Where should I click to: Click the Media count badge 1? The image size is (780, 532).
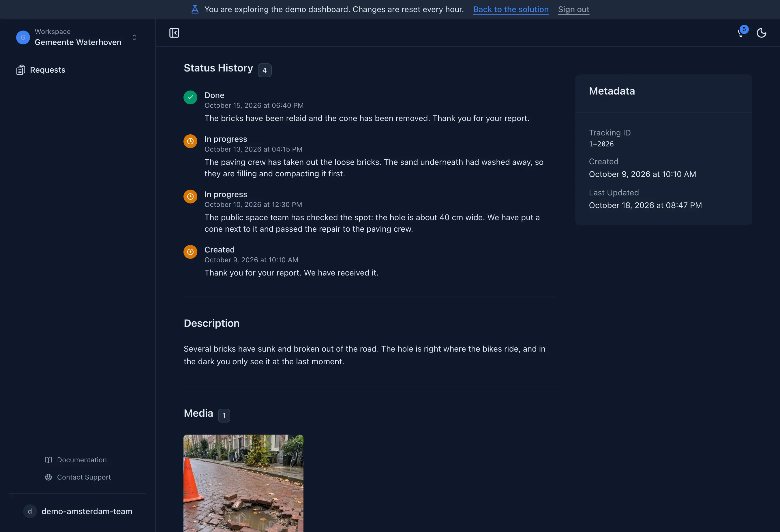(224, 416)
